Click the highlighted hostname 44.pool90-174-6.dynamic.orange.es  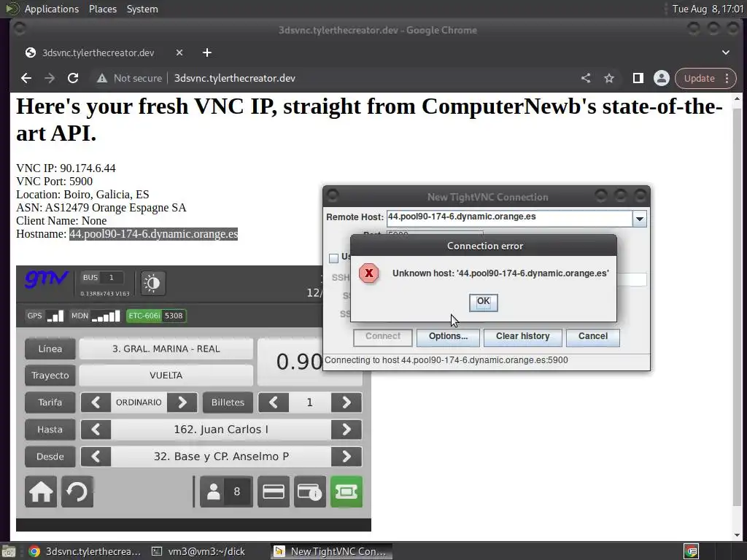(x=153, y=234)
